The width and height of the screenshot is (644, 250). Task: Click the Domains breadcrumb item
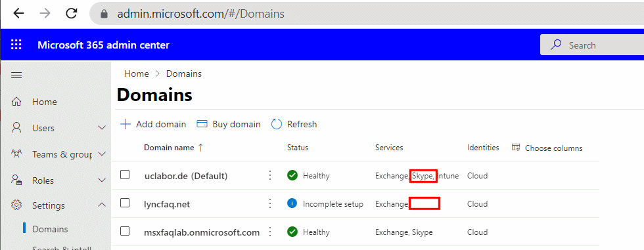click(183, 73)
